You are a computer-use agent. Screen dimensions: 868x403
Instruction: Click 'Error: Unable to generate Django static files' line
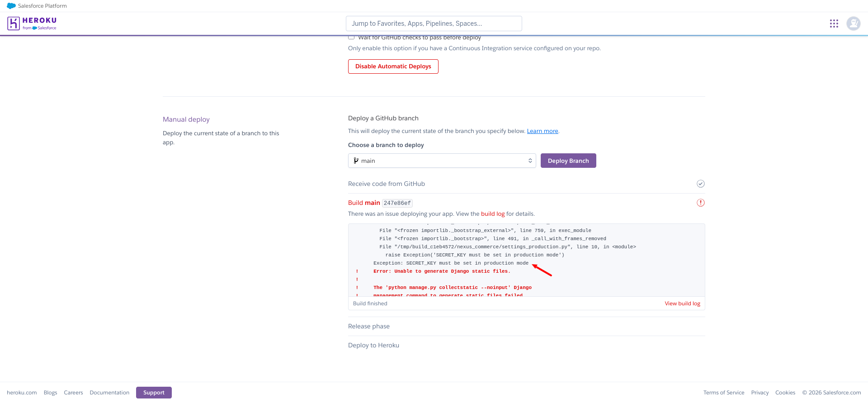click(x=442, y=271)
